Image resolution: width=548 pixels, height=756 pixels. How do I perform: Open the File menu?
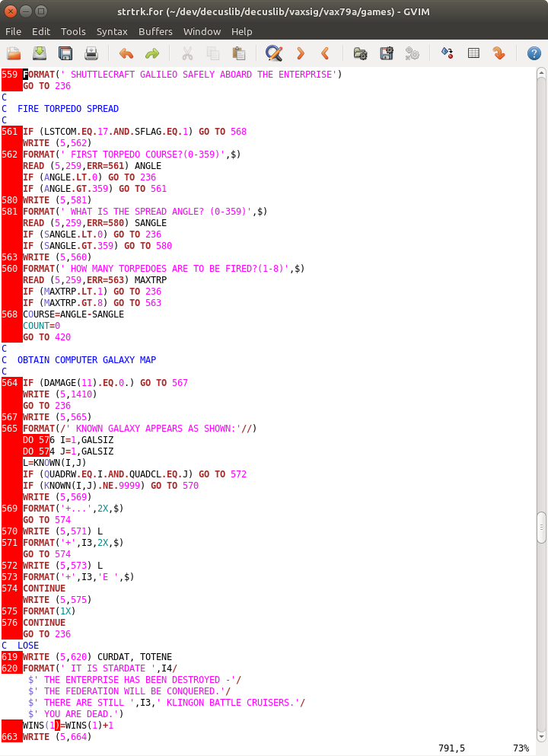click(x=14, y=31)
